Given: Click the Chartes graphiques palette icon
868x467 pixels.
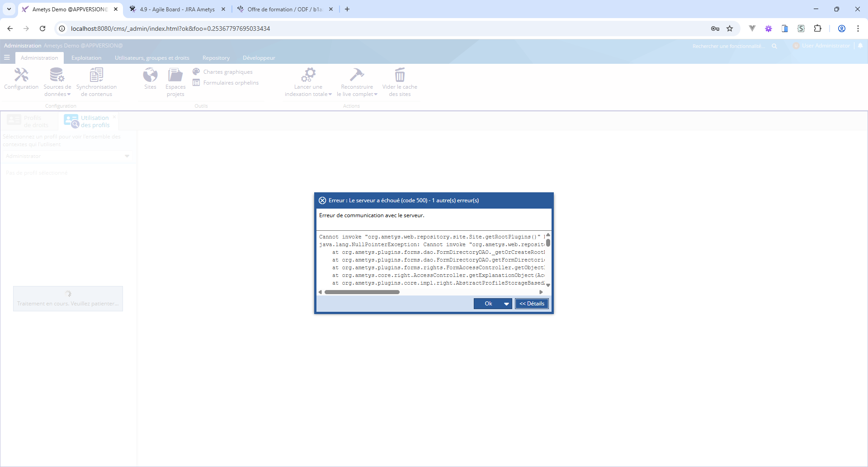Looking at the screenshot, I should point(196,71).
